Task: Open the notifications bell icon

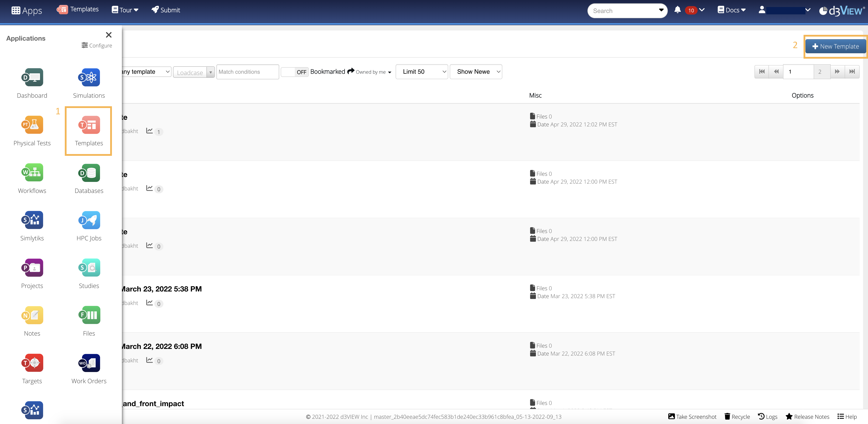Action: 677,10
